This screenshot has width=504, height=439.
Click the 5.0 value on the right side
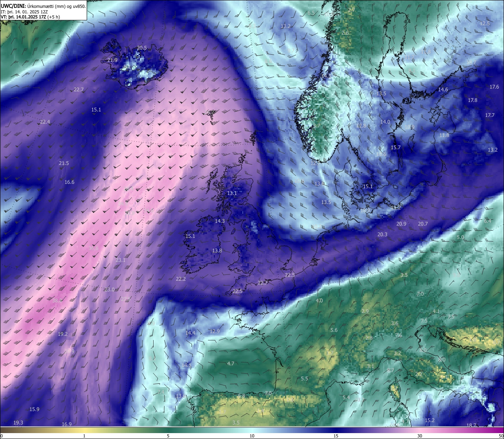pyautogui.click(x=460, y=237)
